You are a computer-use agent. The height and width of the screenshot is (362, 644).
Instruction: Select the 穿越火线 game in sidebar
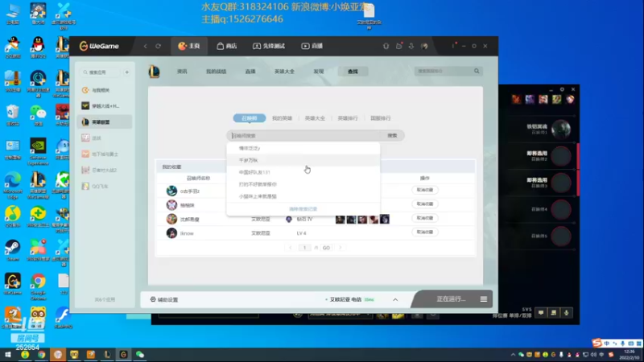(105, 106)
